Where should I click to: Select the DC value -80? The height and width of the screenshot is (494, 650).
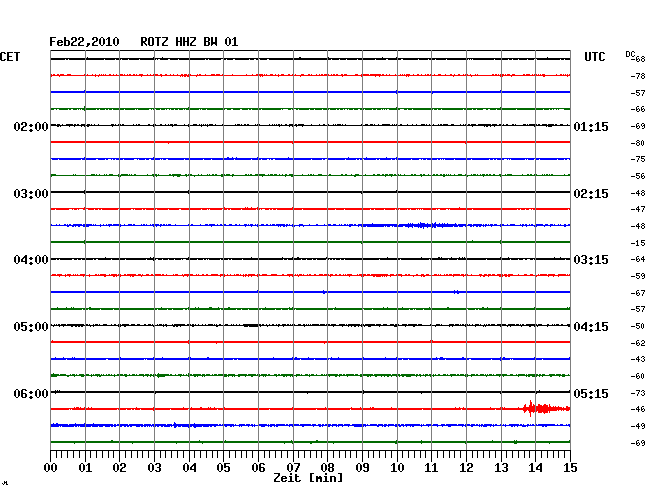pyautogui.click(x=638, y=143)
